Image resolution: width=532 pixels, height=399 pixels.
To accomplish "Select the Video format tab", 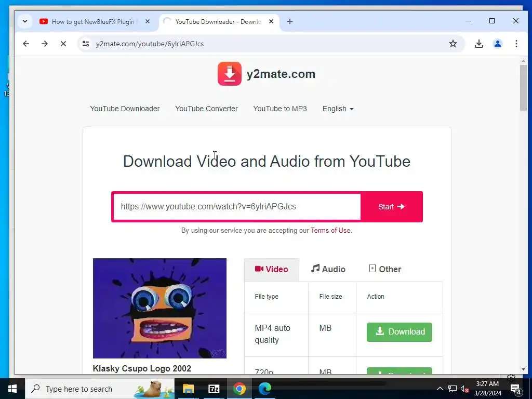I will (271, 270).
